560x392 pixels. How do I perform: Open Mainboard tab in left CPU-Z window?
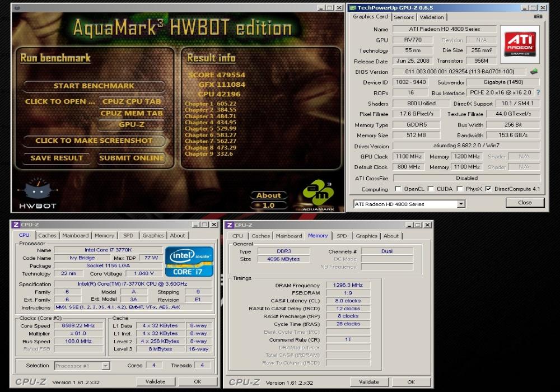(76, 236)
